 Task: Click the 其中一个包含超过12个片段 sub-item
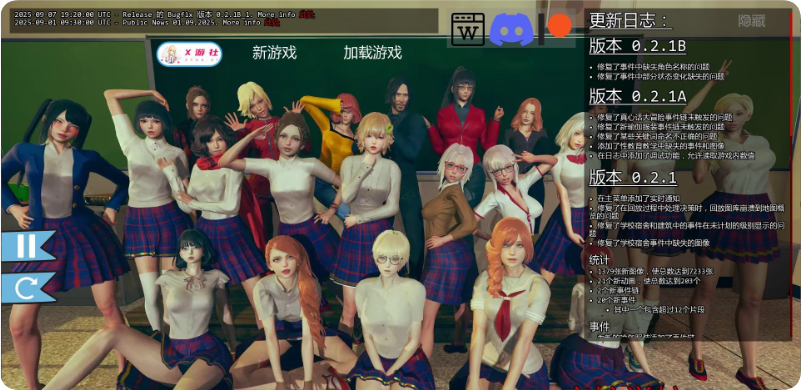pos(659,309)
